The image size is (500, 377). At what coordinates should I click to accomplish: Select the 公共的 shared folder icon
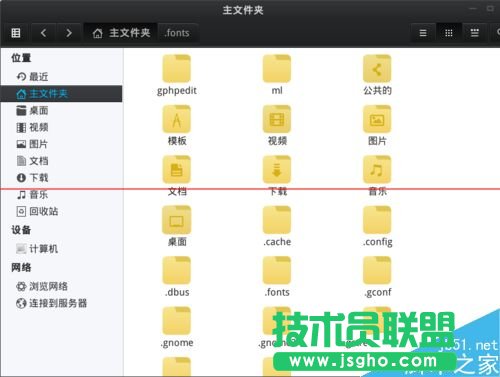click(x=377, y=69)
